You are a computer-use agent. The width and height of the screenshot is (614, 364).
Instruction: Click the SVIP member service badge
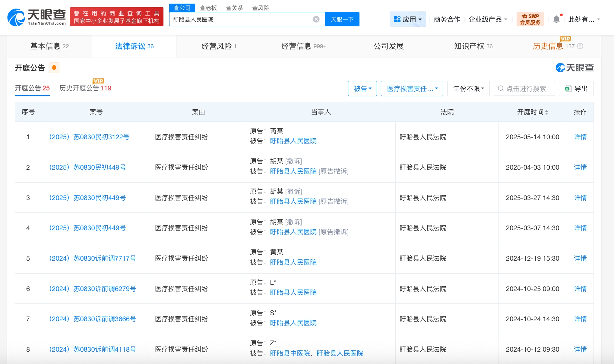pyautogui.click(x=530, y=19)
